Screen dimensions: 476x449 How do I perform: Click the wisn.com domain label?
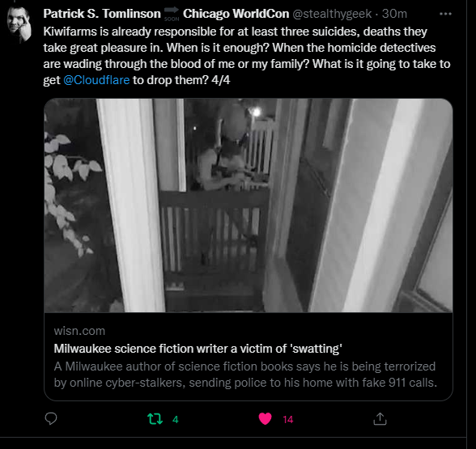click(x=79, y=331)
